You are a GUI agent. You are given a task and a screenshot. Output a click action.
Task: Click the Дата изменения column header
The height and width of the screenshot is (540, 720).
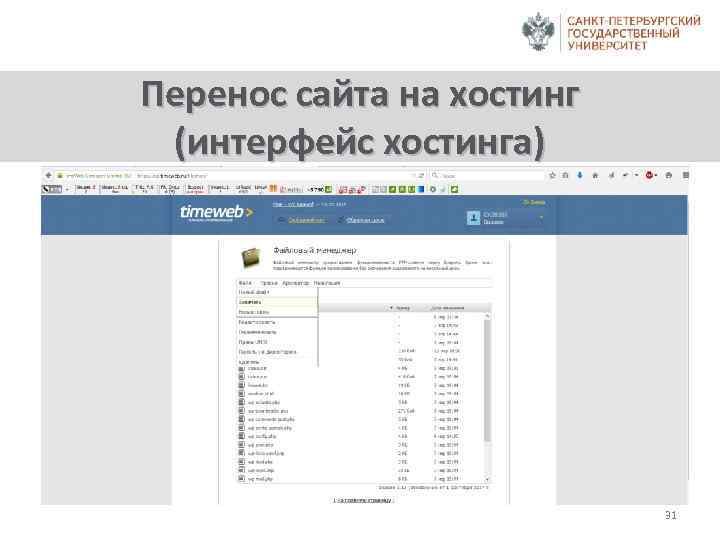coord(448,308)
